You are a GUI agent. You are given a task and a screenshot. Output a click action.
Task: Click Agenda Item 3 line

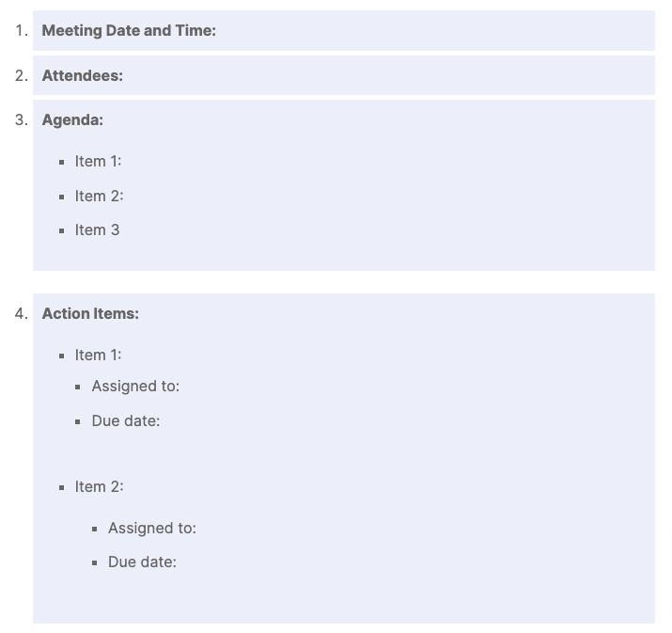tap(98, 229)
